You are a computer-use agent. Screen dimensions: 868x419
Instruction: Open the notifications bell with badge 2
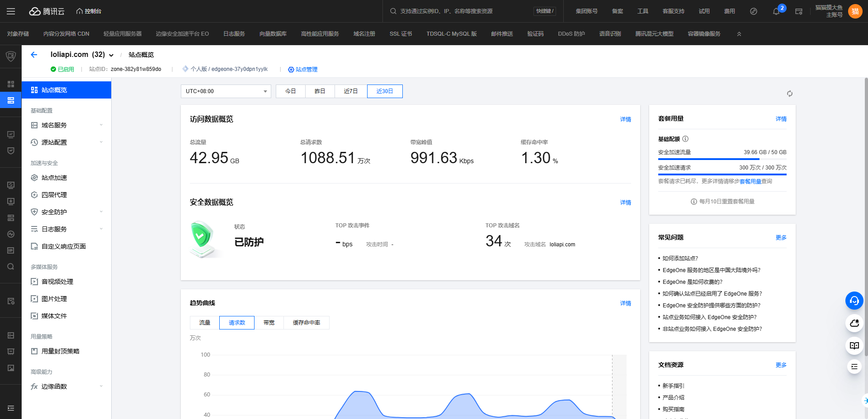point(776,11)
